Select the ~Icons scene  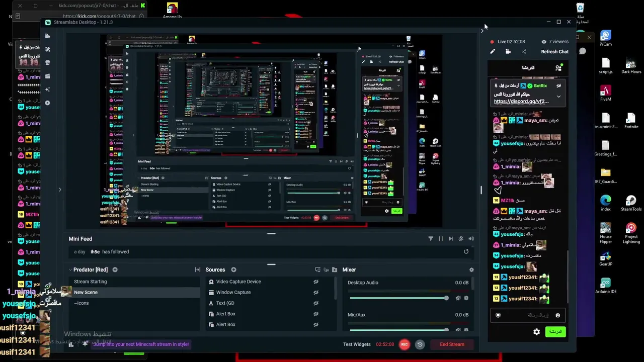tap(134, 303)
